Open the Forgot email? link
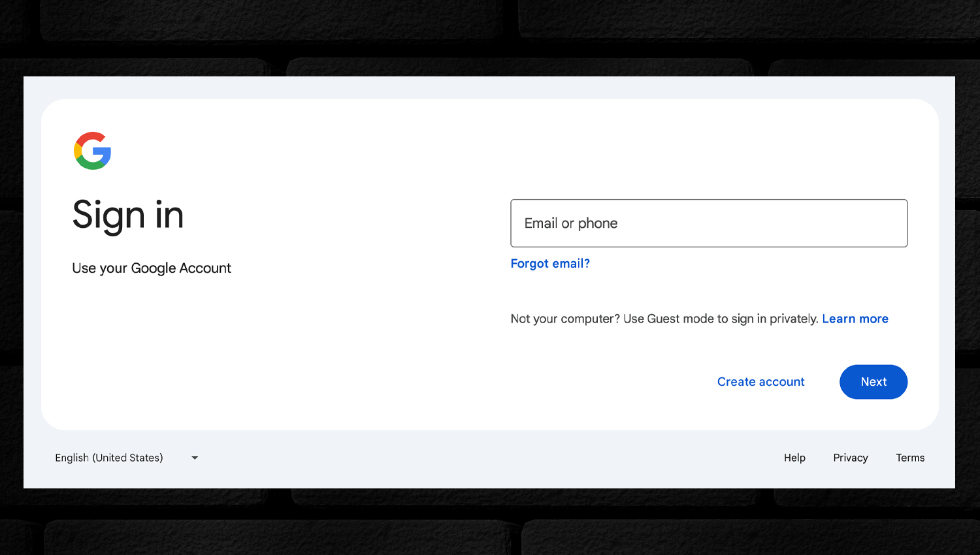 [550, 264]
